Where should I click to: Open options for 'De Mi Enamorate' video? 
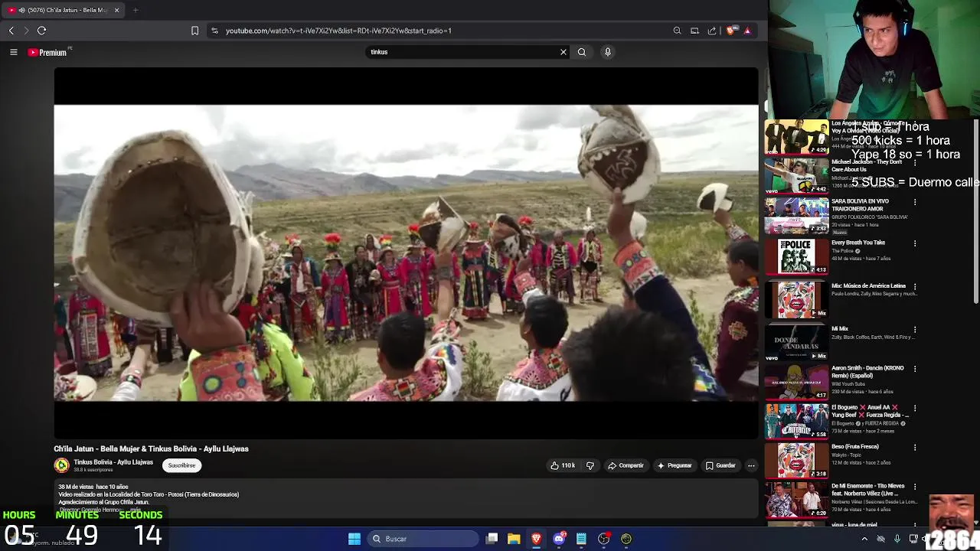click(x=915, y=487)
